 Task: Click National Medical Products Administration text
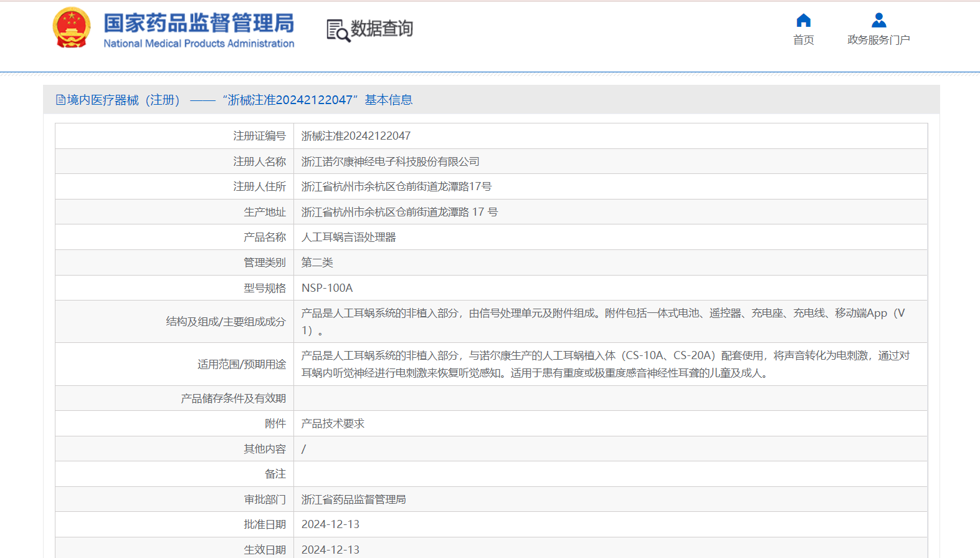point(199,44)
